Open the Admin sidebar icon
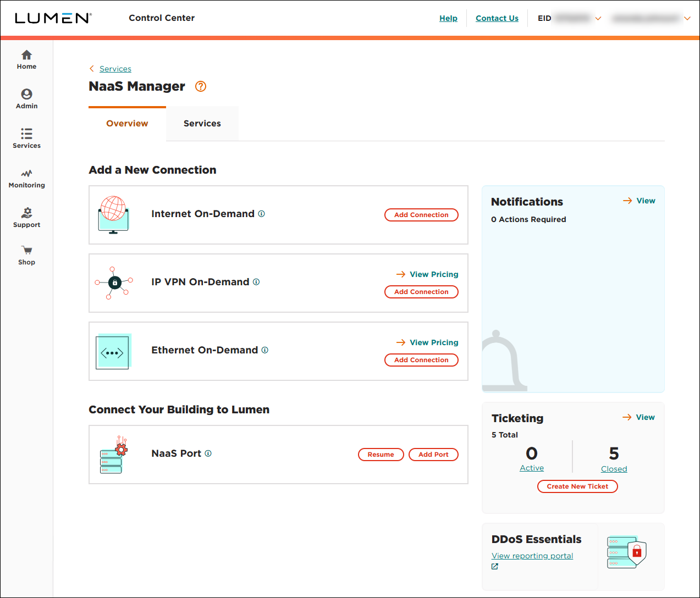This screenshot has height=598, width=700. 26,94
